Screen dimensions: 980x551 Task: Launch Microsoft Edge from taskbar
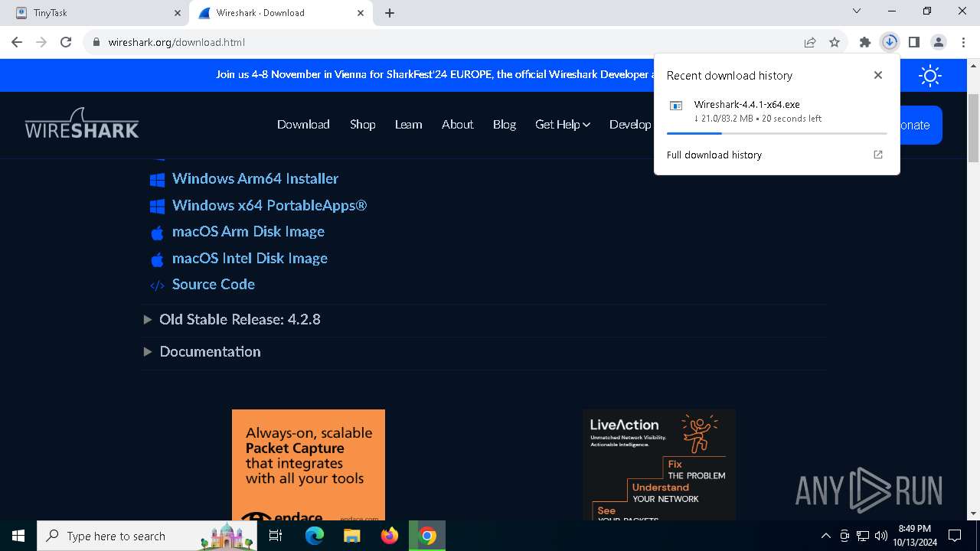coord(315,536)
